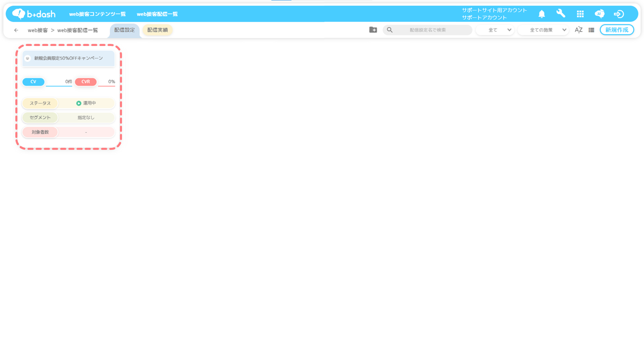The width and height of the screenshot is (644, 362).
Task: Click the b→dash logo
Action: [x=34, y=14]
